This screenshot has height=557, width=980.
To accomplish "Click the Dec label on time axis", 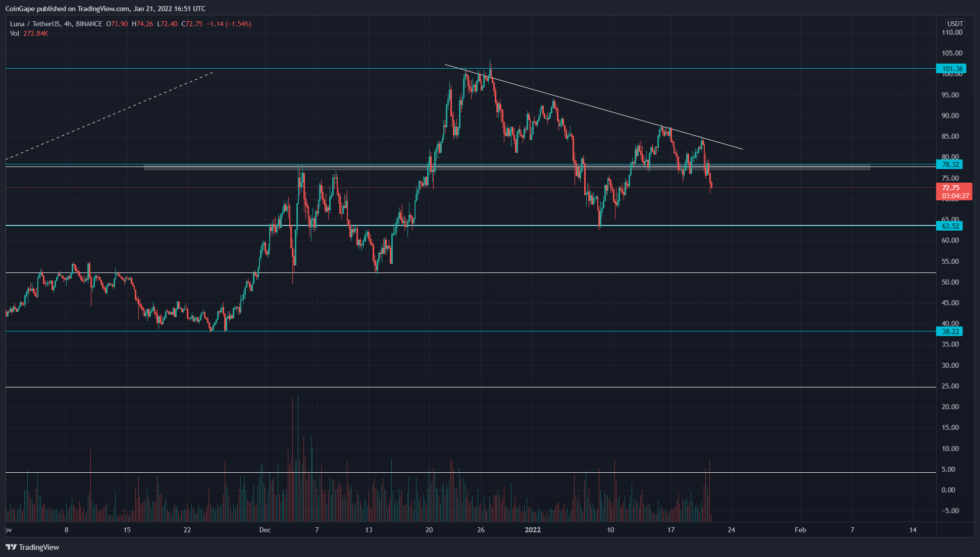I will [x=265, y=530].
